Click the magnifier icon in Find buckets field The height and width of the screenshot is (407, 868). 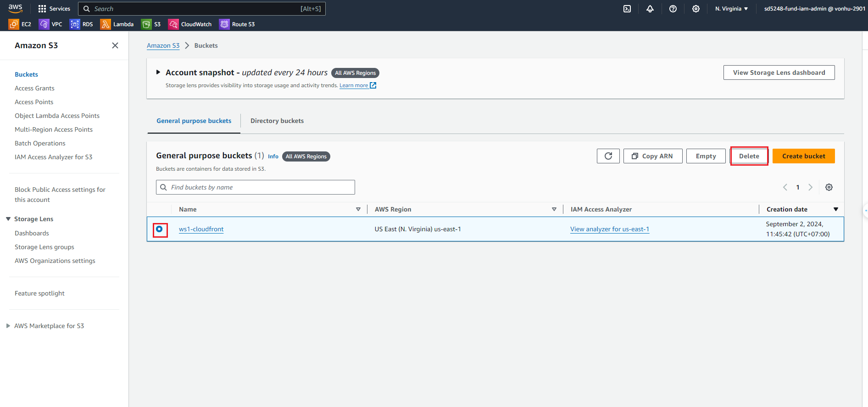pyautogui.click(x=163, y=187)
